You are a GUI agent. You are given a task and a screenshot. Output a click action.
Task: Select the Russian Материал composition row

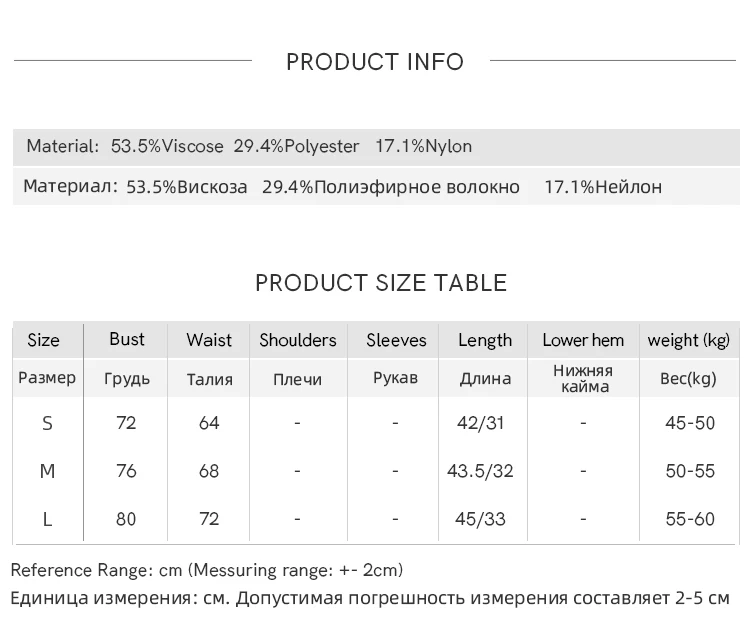tap(342, 187)
